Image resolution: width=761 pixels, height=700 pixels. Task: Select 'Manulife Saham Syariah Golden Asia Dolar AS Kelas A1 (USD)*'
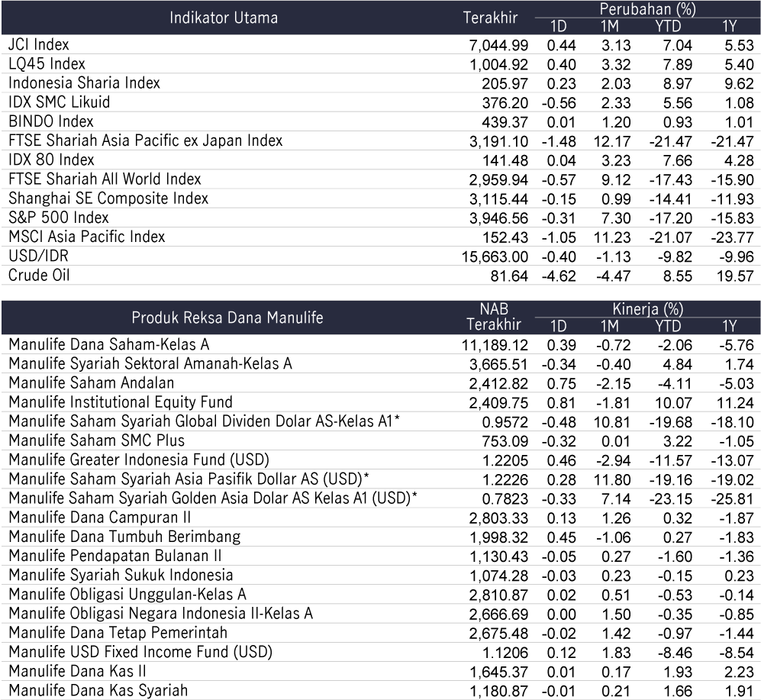[x=213, y=498]
